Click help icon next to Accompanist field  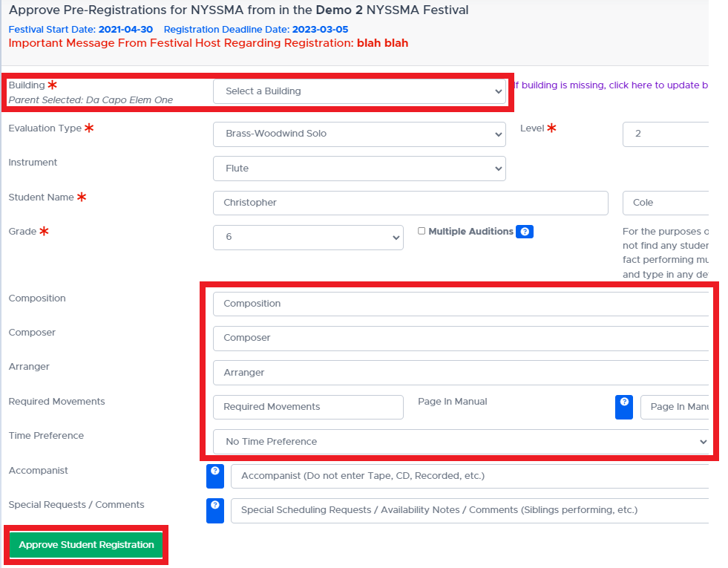[214, 475]
